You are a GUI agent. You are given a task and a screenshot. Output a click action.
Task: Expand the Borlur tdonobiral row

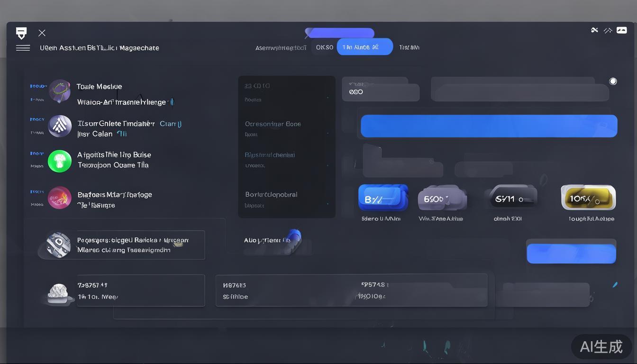286,199
